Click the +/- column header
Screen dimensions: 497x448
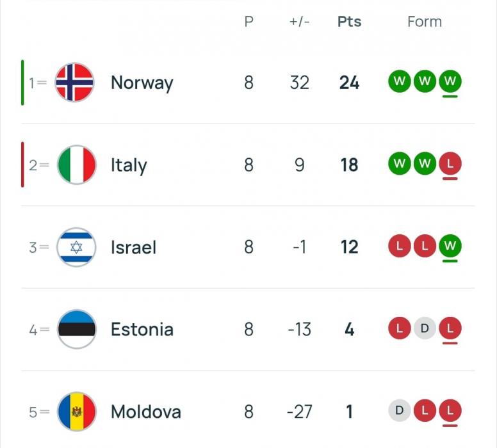pos(299,22)
